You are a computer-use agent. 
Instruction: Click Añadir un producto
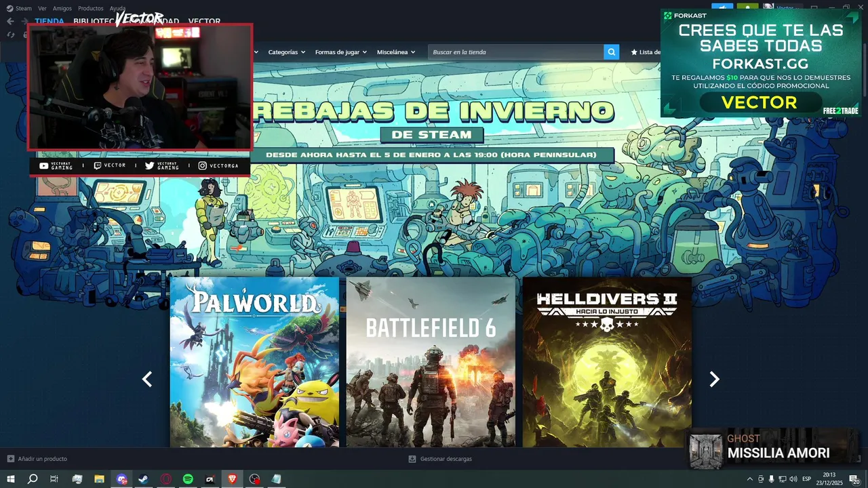click(42, 459)
